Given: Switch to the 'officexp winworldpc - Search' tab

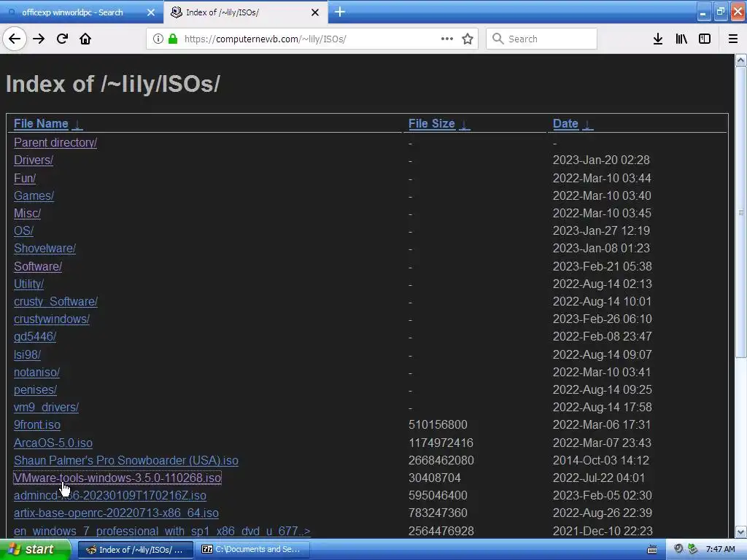Looking at the screenshot, I should pyautogui.click(x=72, y=12).
